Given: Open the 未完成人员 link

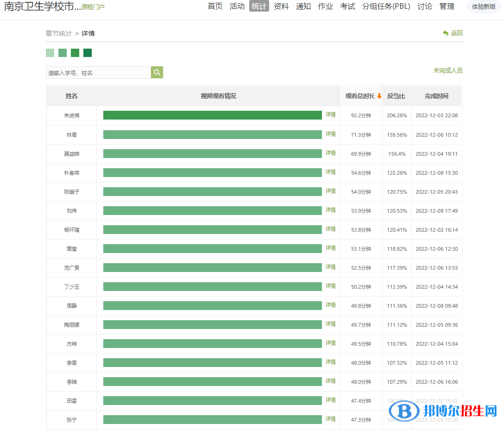Looking at the screenshot, I should 448,70.
